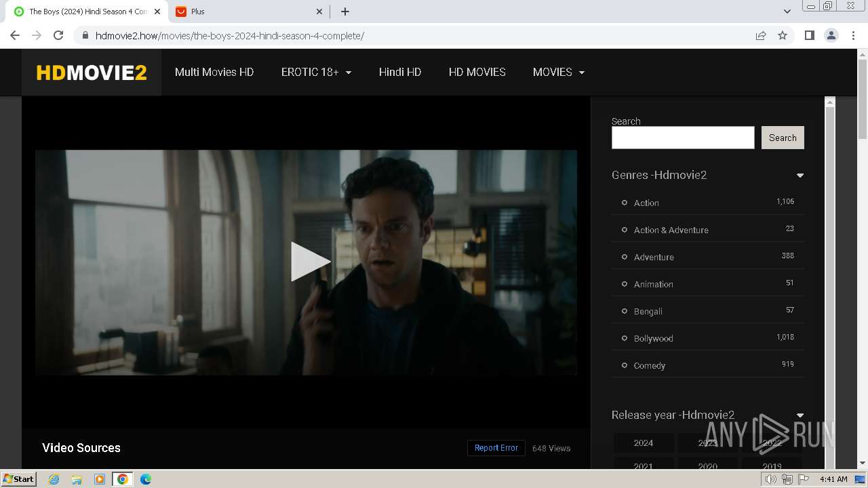Select the Animation genre
The image size is (868, 488).
point(654,284)
